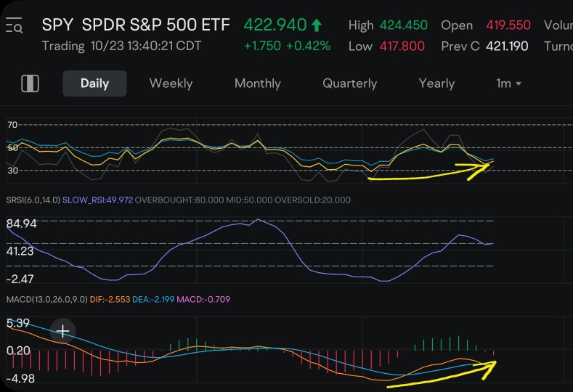Click the 41.23 SRSI axis label

pos(20,251)
